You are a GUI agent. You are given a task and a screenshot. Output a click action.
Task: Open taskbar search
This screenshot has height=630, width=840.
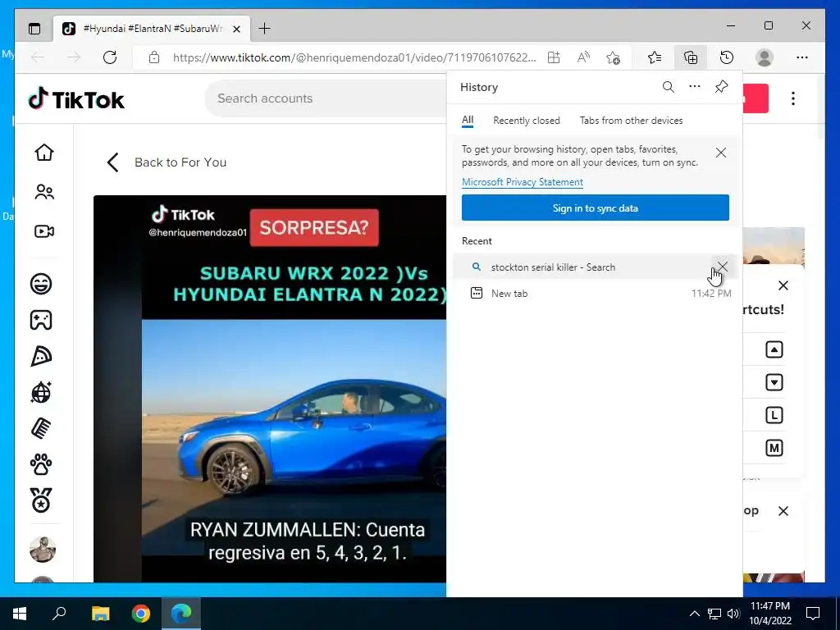coord(59,614)
